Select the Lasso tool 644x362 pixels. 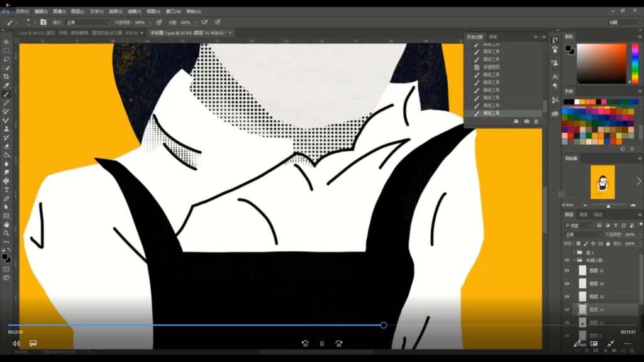[x=6, y=59]
